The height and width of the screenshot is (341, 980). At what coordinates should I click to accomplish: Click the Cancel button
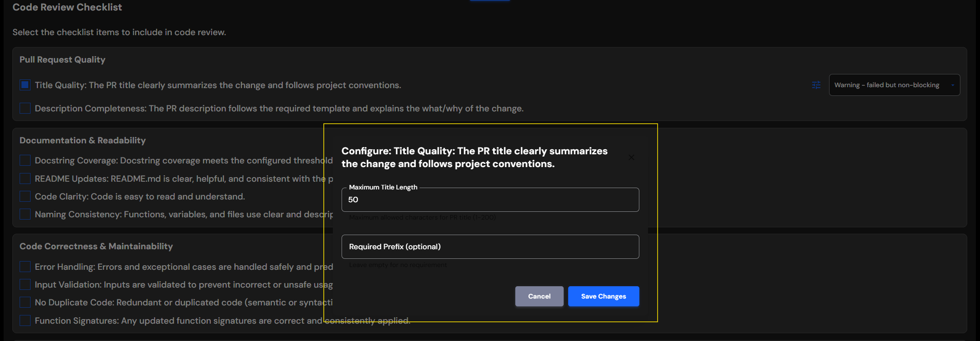[539, 296]
